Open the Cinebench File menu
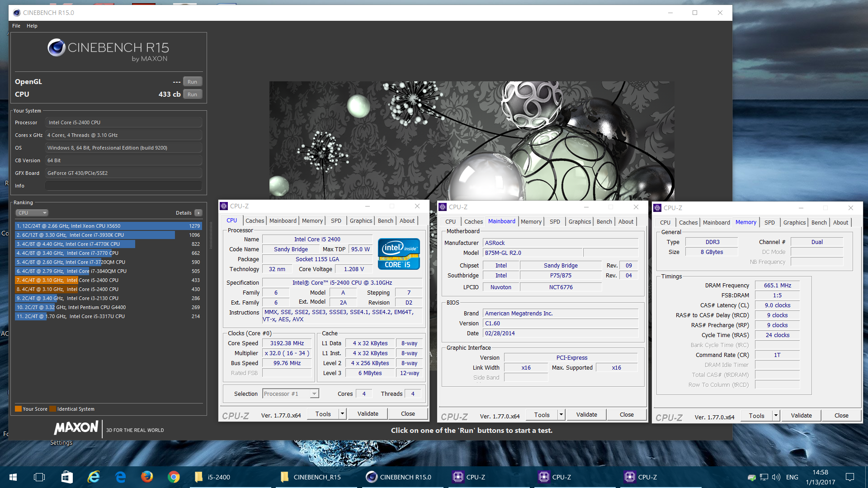868x488 pixels. pyautogui.click(x=16, y=26)
